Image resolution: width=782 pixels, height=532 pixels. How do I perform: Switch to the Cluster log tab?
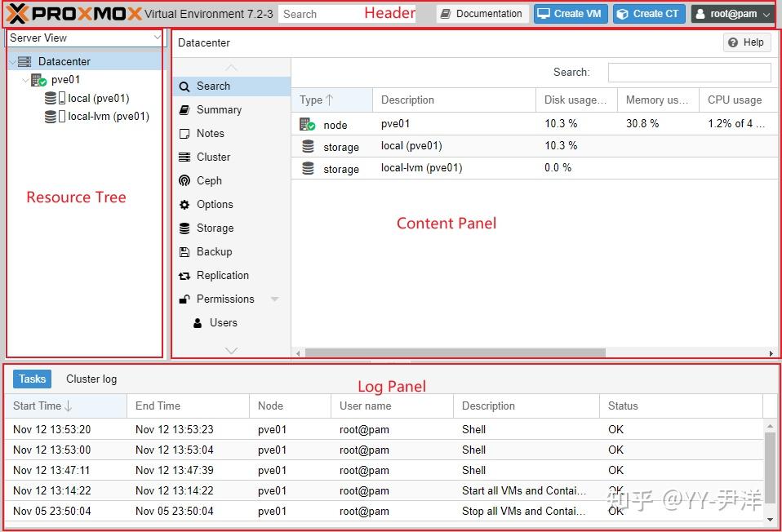pyautogui.click(x=90, y=379)
